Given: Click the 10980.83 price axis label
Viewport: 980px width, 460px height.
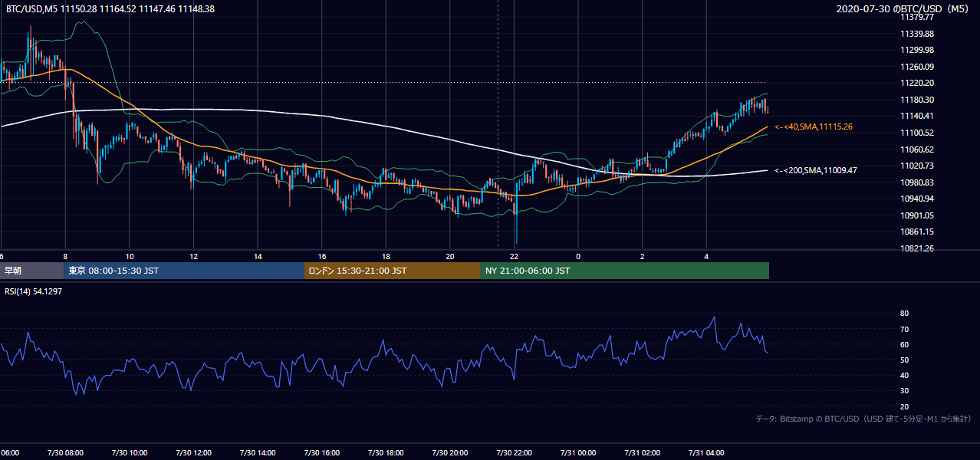Looking at the screenshot, I should click(x=917, y=182).
